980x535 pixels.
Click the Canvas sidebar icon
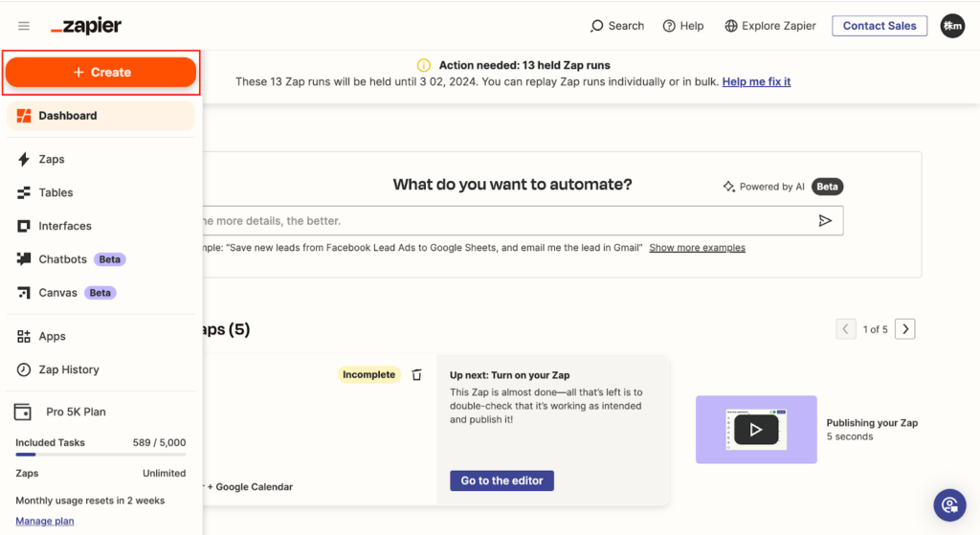tap(24, 293)
